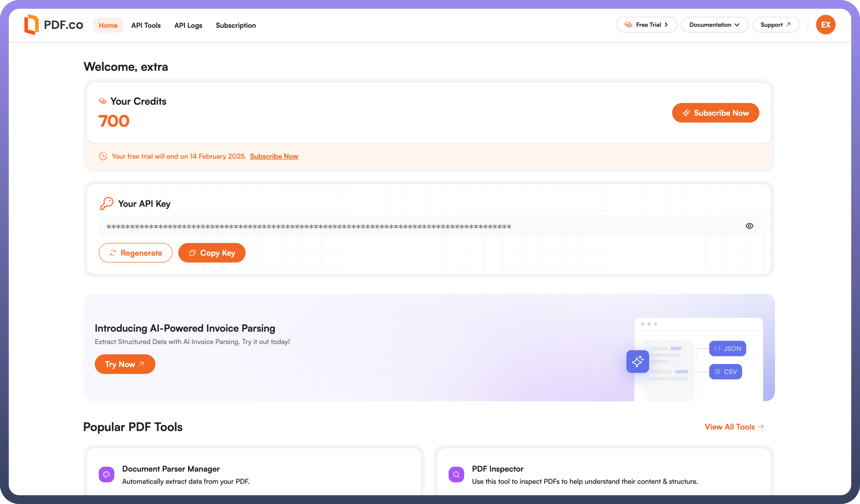Click the PDF.co logo icon
The width and height of the screenshot is (860, 504).
pos(31,25)
